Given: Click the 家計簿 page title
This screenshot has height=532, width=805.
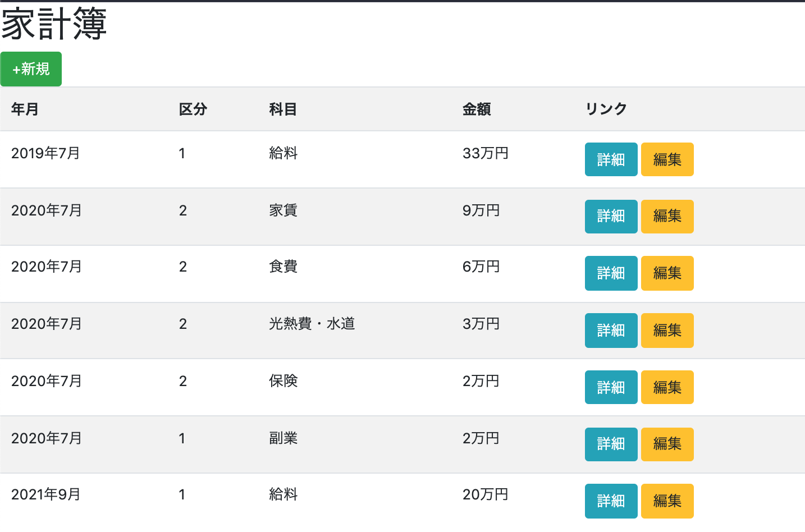Looking at the screenshot, I should click(54, 25).
